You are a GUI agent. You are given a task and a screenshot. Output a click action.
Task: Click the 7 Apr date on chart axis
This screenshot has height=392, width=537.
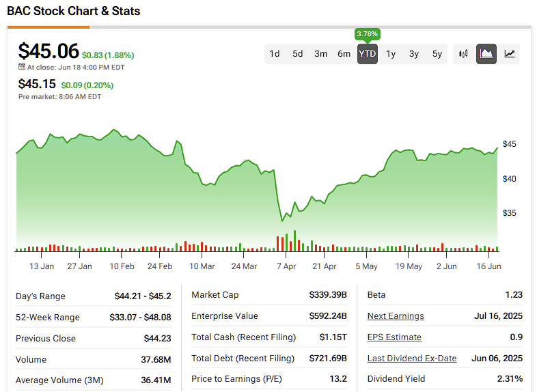click(x=286, y=266)
